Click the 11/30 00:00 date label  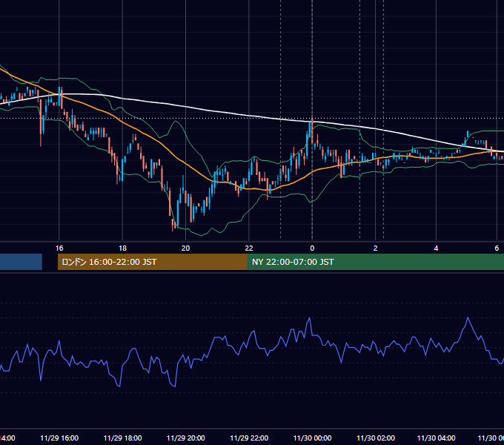coord(313,438)
